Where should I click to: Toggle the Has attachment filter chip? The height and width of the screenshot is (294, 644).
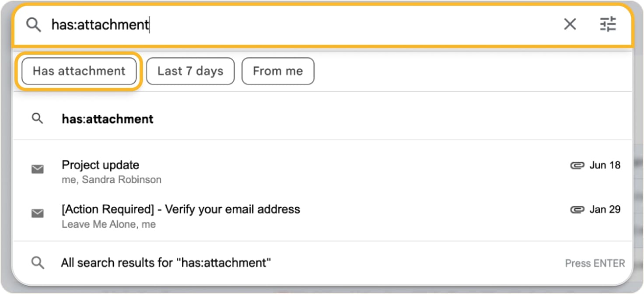(x=79, y=71)
